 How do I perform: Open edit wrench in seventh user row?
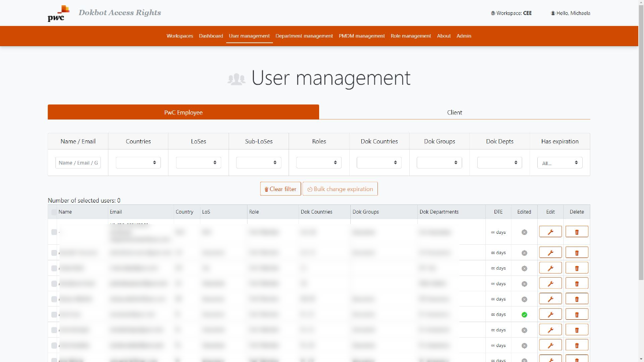click(551, 330)
